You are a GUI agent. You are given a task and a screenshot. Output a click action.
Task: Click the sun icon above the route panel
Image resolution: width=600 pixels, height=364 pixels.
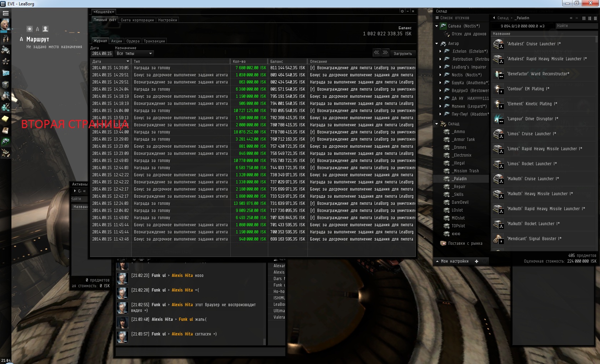pyautogui.click(x=30, y=29)
